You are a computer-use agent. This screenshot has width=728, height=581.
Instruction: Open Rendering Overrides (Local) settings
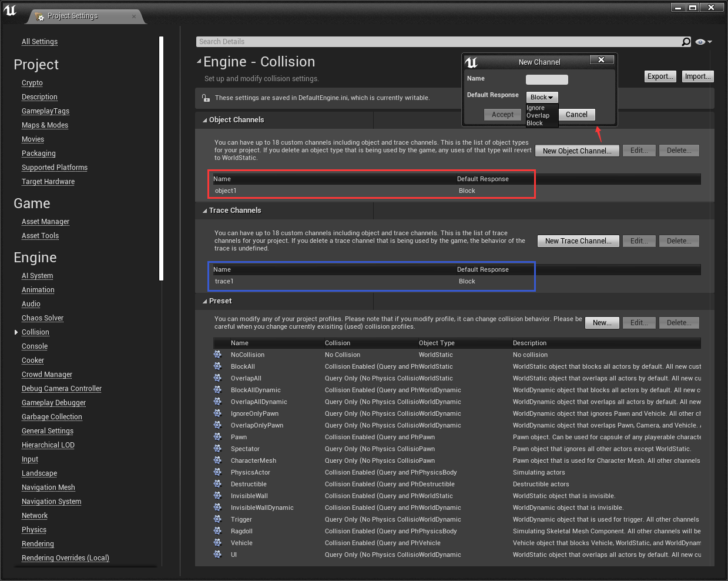65,558
